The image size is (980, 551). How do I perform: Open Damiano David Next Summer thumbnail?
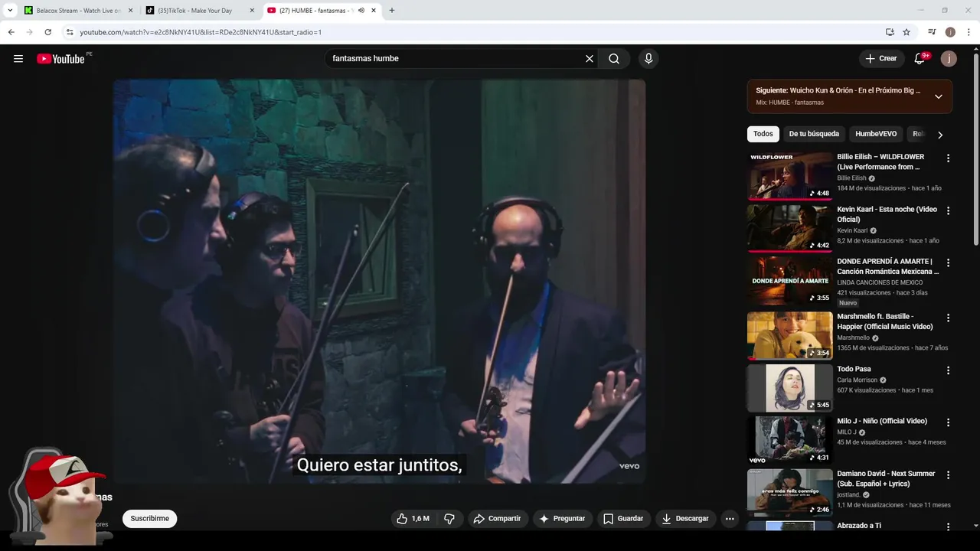789,492
